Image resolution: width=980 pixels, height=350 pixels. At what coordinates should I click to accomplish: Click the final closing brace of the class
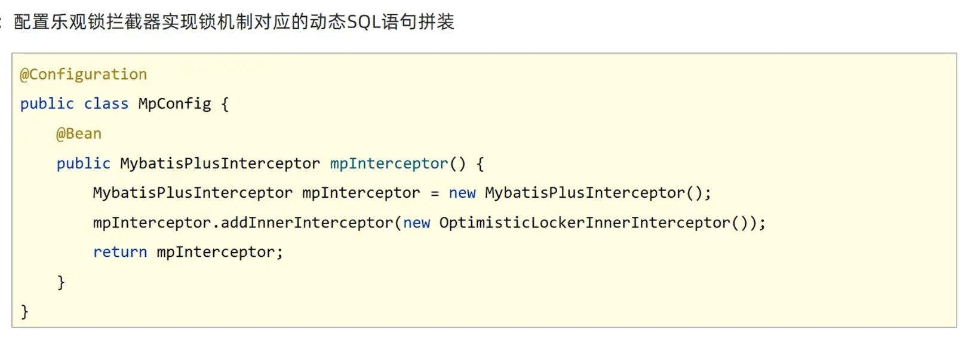24,311
